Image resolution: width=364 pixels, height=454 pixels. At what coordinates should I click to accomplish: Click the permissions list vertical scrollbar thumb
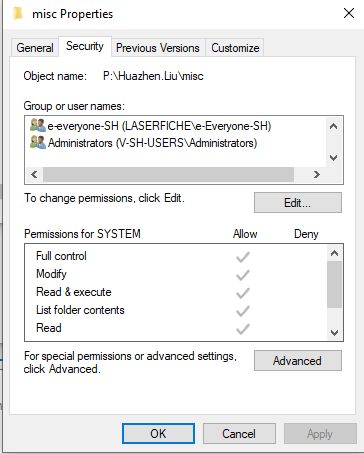coord(334,285)
